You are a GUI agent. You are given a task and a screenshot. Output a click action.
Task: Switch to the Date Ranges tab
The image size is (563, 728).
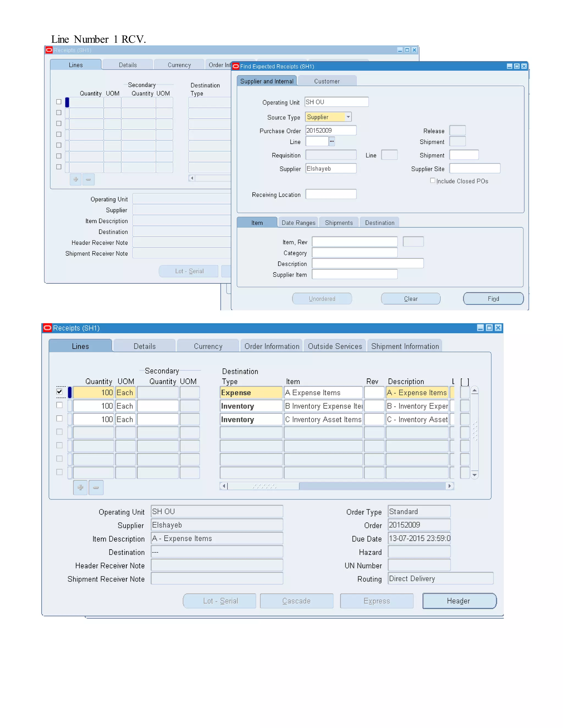[x=298, y=223]
